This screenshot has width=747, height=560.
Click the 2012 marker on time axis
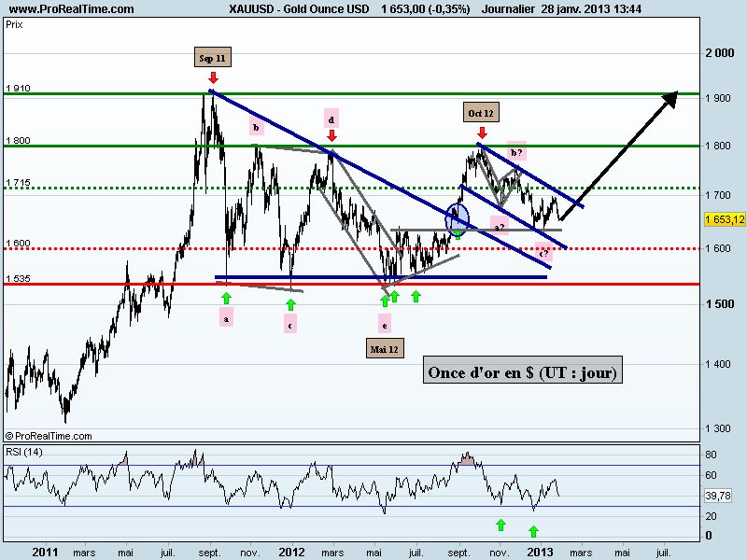[x=291, y=552]
